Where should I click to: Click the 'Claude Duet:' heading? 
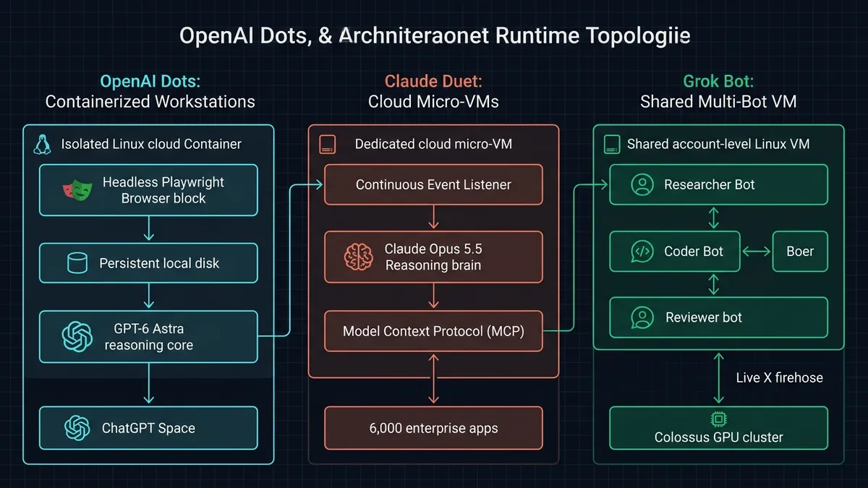[433, 80]
